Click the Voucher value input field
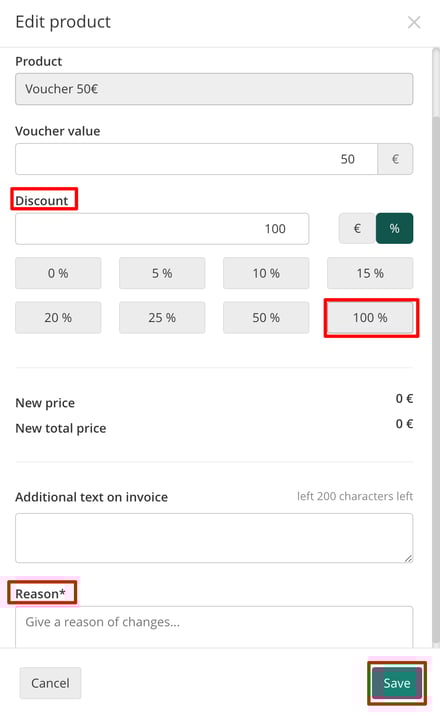 coord(196,159)
